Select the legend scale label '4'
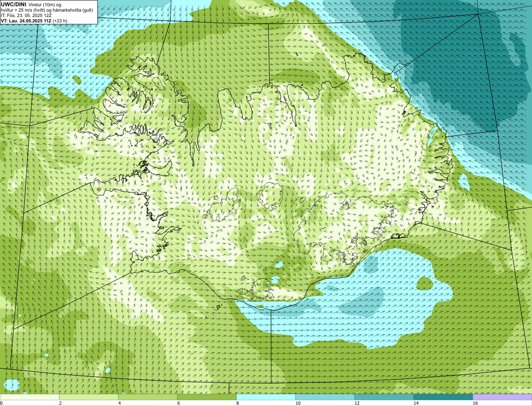This screenshot has width=532, height=406. 119,403
